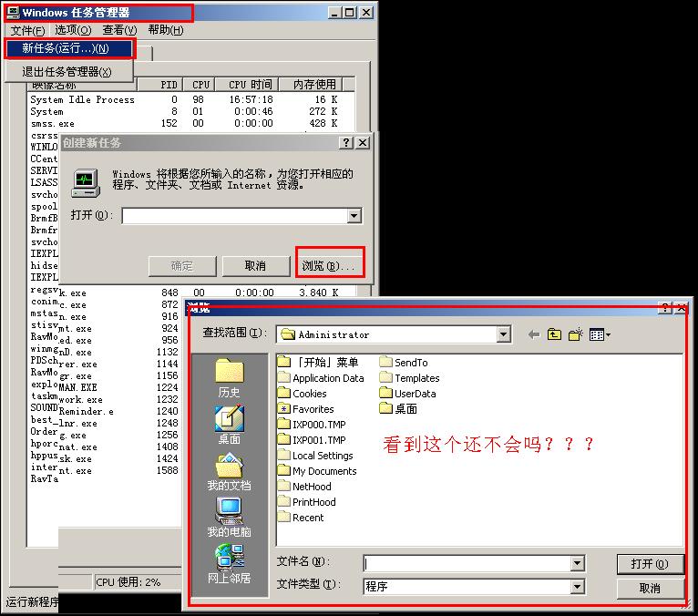Go back using the Browse dialog's arrow icon

pos(534,334)
